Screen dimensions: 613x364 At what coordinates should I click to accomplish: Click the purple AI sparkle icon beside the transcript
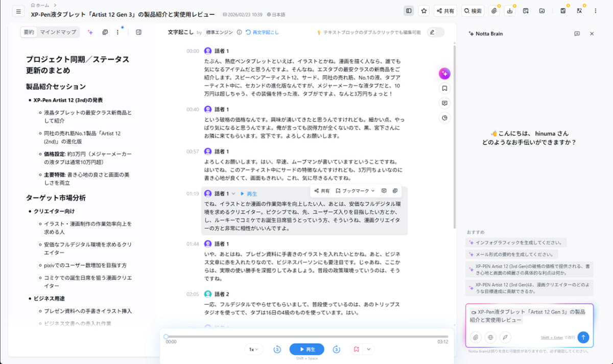click(444, 74)
